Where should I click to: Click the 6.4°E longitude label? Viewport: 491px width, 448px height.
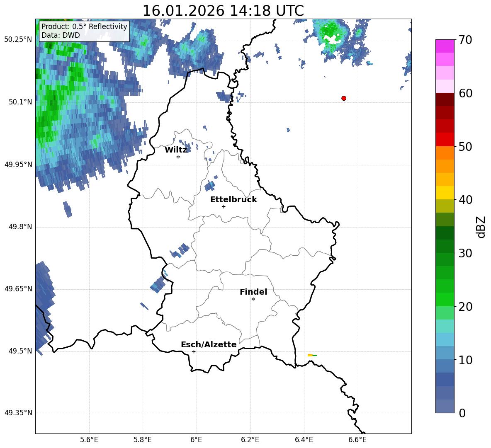click(304, 440)
